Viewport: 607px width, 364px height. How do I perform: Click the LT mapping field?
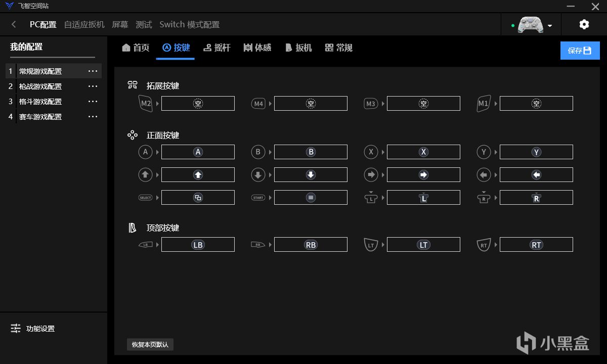423,245
